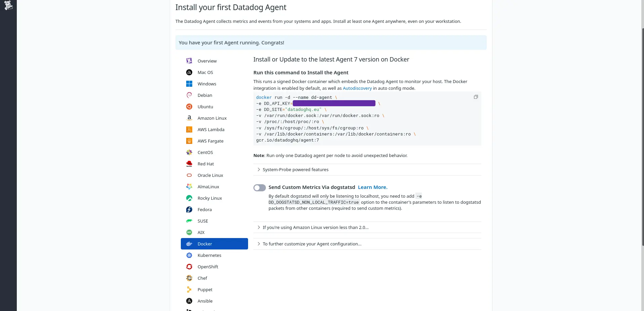Click the Windows platform icon
The image size is (644, 311).
click(189, 84)
